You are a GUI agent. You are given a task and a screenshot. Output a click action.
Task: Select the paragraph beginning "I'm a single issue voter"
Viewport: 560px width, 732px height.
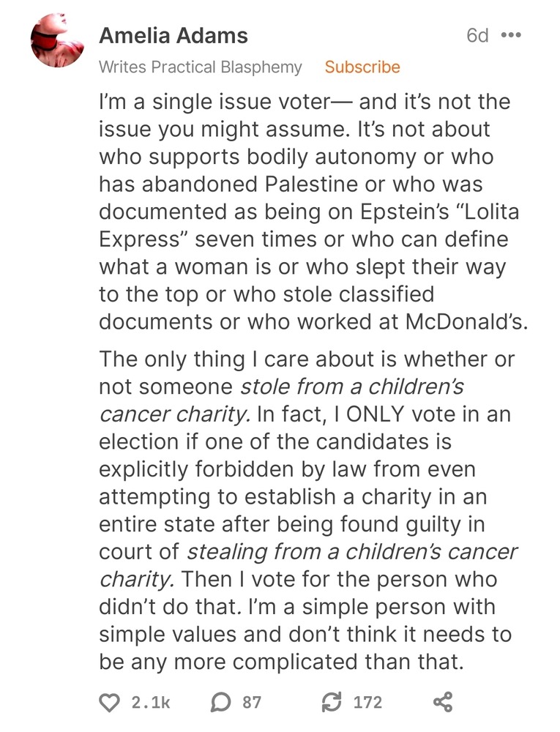313,212
